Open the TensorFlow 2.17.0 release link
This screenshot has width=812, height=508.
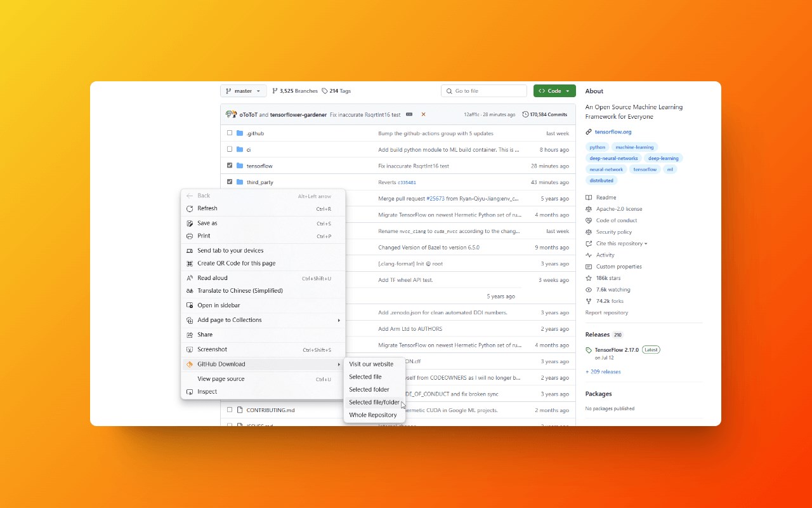(617, 350)
